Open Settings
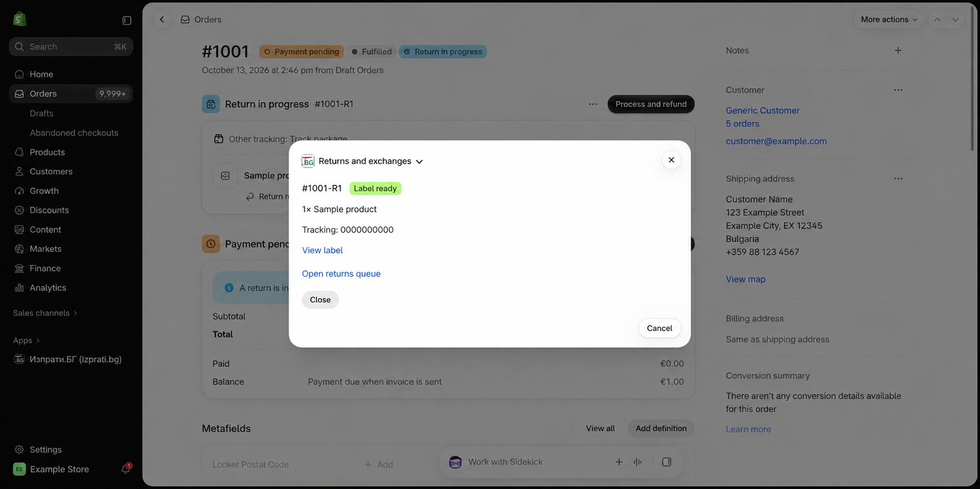The image size is (980, 489). pos(71,450)
